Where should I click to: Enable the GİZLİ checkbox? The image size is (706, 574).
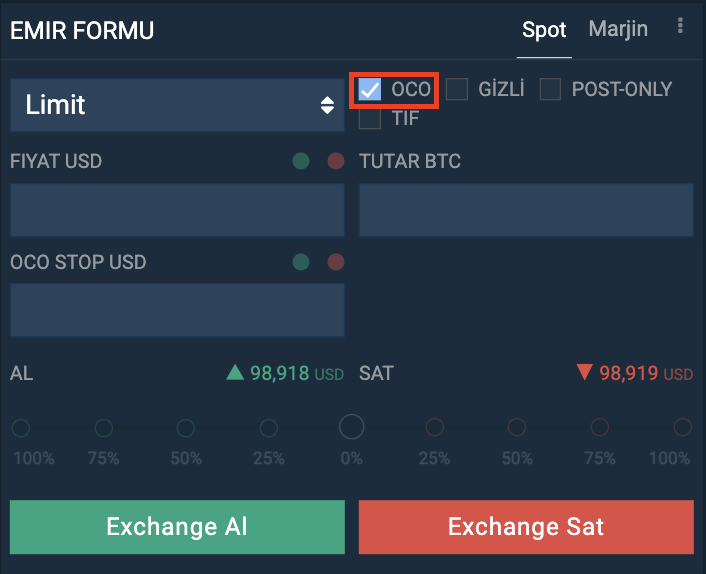[x=457, y=89]
